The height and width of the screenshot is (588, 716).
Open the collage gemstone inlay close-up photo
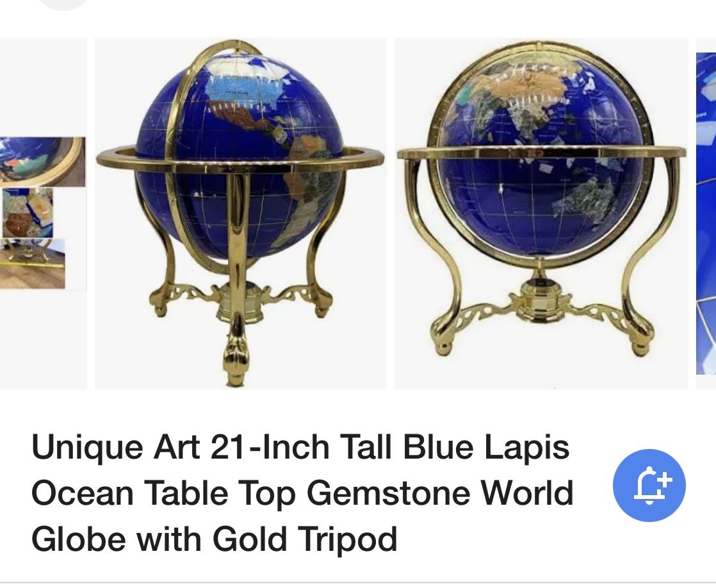[26, 213]
